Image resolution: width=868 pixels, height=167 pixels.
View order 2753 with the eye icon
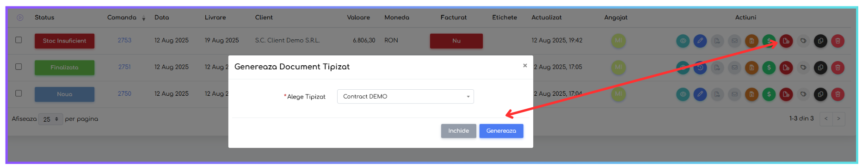click(x=683, y=41)
